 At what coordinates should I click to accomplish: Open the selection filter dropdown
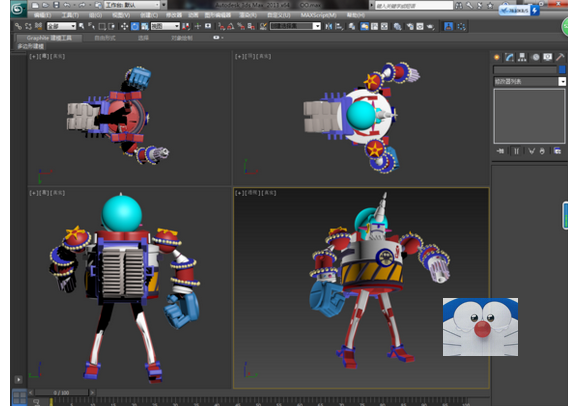click(x=61, y=26)
